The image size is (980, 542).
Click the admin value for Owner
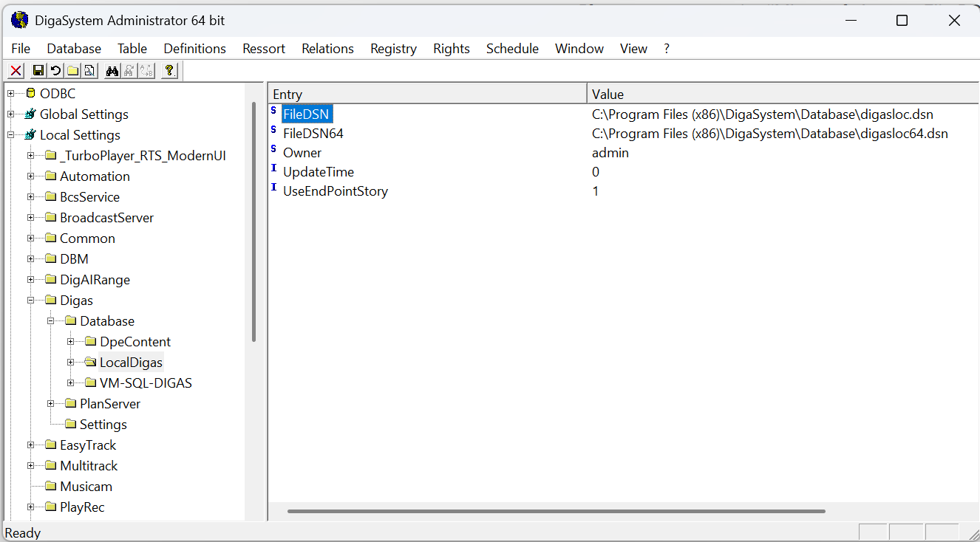[610, 153]
